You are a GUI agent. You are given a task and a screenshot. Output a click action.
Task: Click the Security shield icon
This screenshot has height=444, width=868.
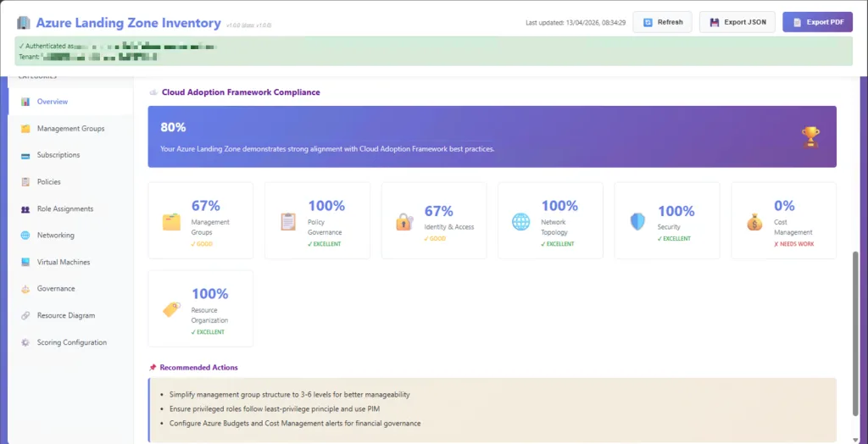[x=637, y=221]
